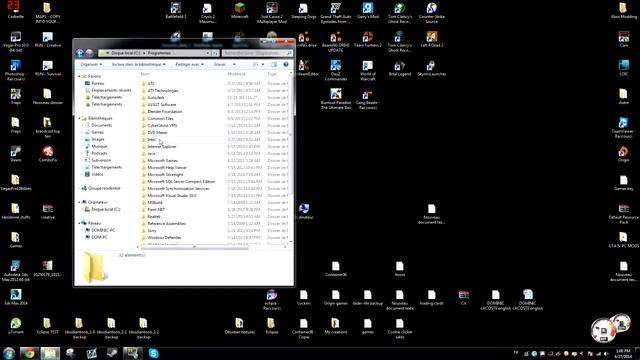The image size is (640, 360).
Task: Select the CyberGhost VPN folder
Action: point(162,125)
